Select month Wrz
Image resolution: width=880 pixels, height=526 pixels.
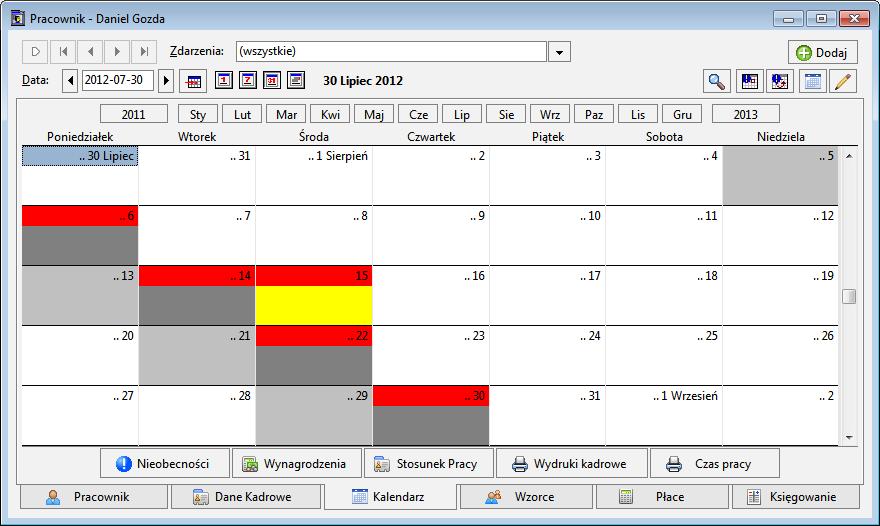point(550,114)
